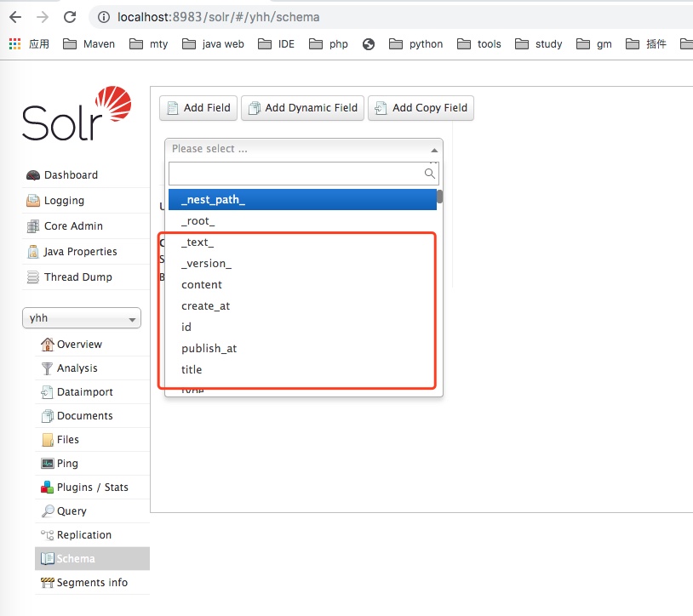Click the Core Admin icon
The image size is (693, 616).
click(x=33, y=226)
